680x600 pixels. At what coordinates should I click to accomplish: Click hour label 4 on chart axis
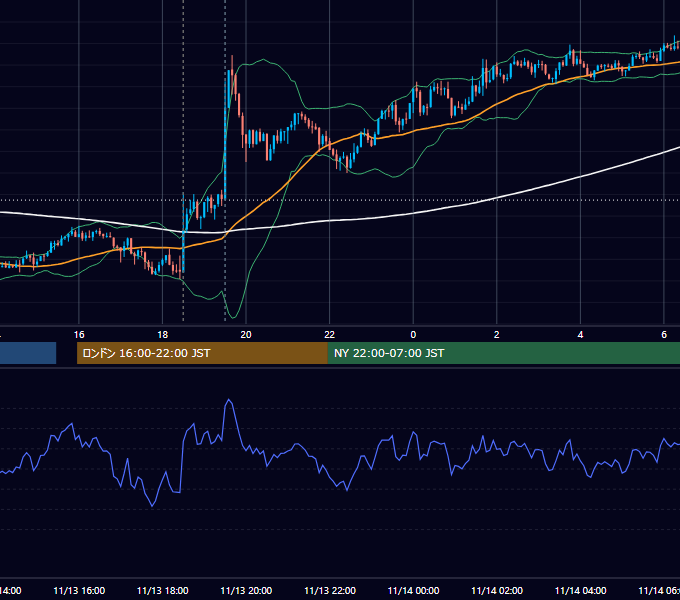tap(580, 335)
